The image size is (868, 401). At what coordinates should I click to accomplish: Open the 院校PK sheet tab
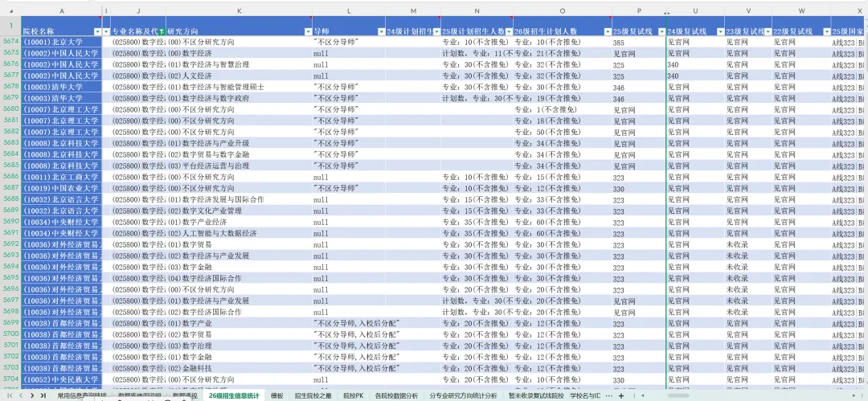click(x=353, y=395)
